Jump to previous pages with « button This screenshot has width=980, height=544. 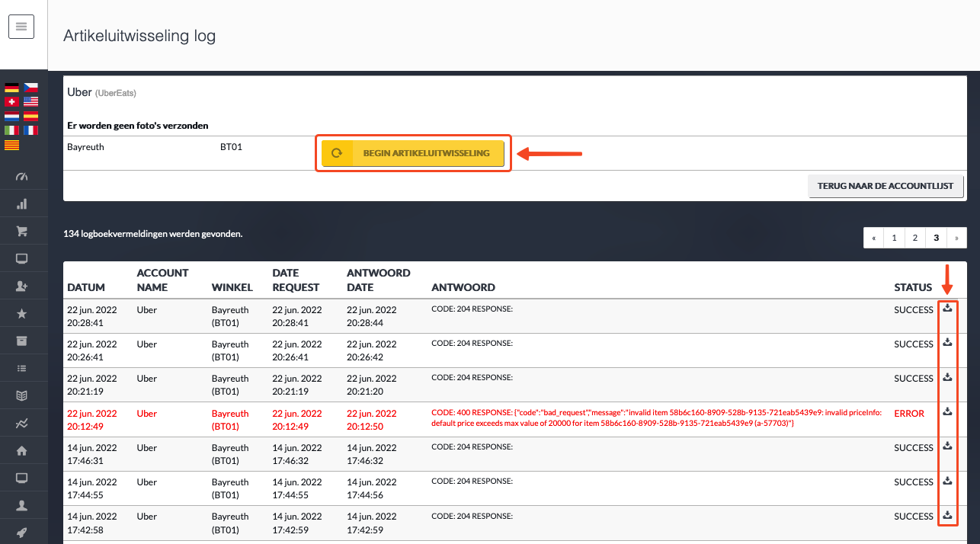tap(874, 238)
